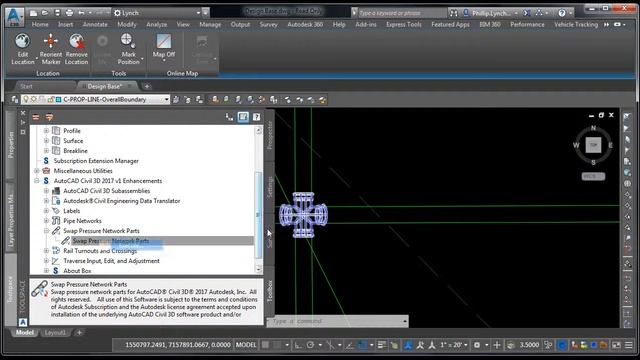Click the command line input field

(338, 321)
